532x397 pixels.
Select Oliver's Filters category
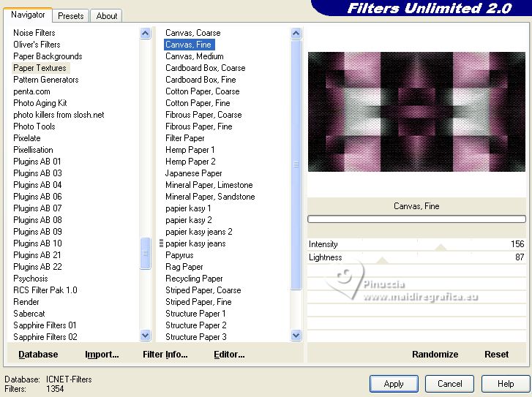coord(37,45)
